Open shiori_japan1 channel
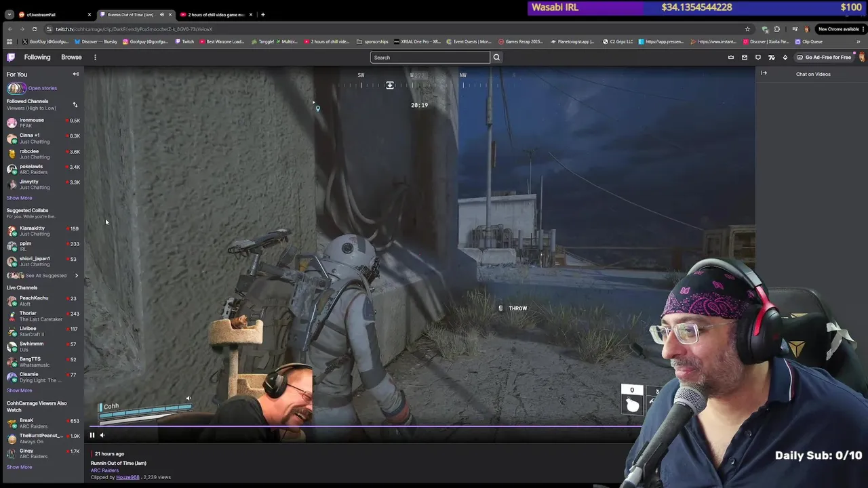 (x=42, y=261)
